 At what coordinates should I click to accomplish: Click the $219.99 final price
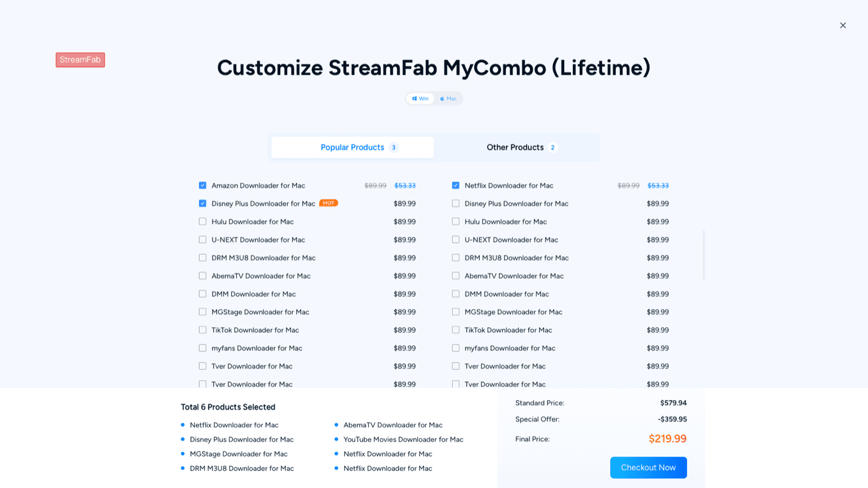(x=668, y=439)
